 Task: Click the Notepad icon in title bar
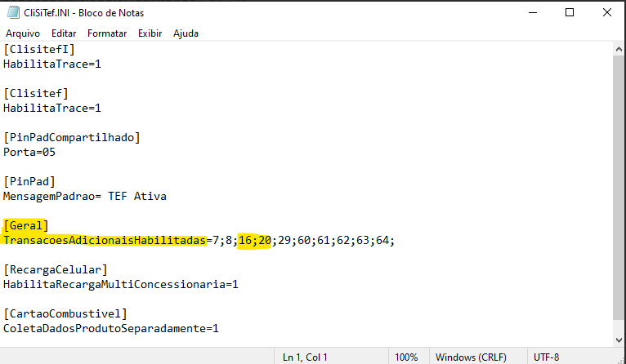(13, 13)
